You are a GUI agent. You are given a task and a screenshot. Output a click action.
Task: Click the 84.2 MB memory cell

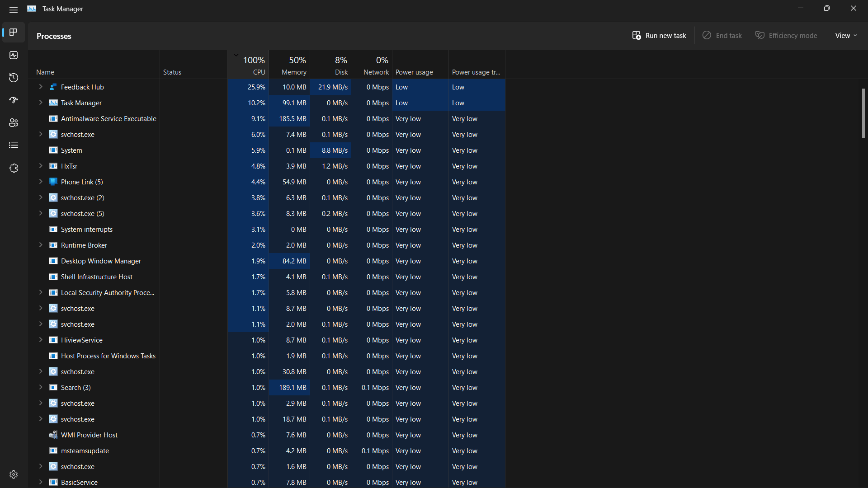click(289, 261)
